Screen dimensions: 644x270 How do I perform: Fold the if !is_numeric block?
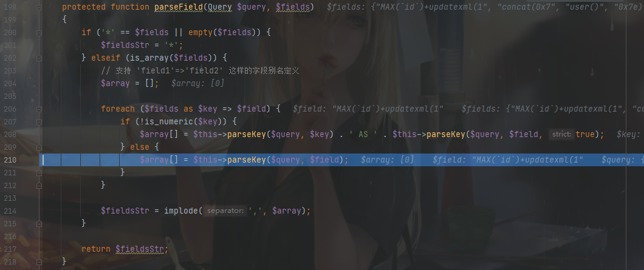(39, 122)
